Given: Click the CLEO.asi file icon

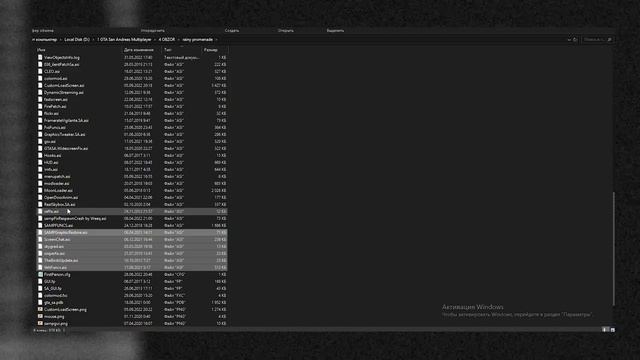Looking at the screenshot, I should point(40,71).
